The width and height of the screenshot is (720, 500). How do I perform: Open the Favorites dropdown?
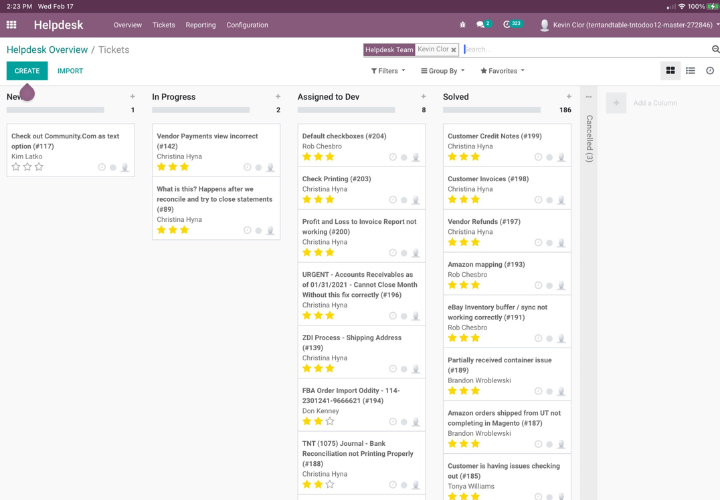[502, 71]
